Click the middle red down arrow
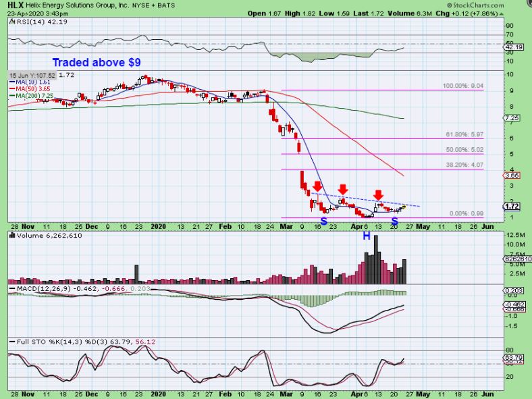The height and width of the screenshot is (399, 532). (x=343, y=189)
